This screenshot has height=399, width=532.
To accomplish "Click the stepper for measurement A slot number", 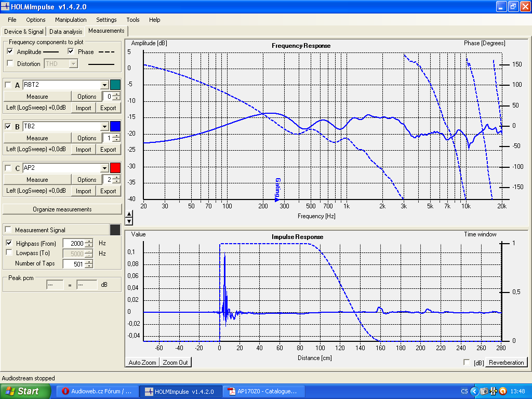I will click(116, 96).
